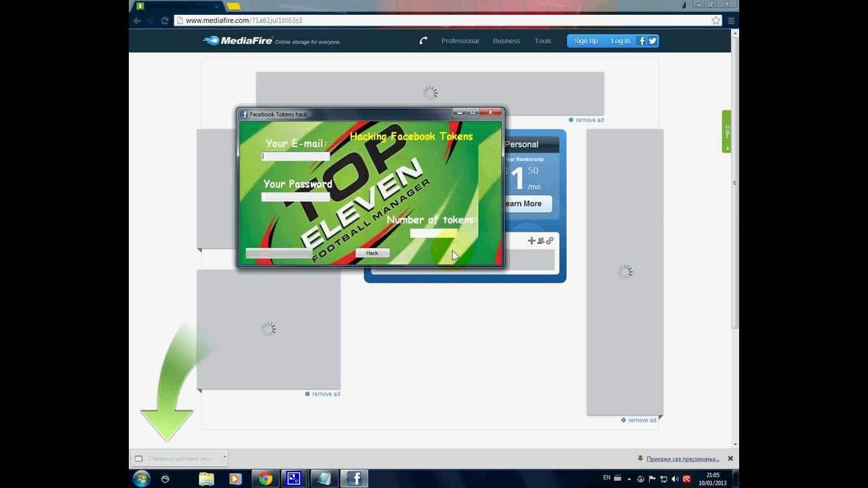Switch to Facebook Tokens hack taskbar icon

(355, 479)
